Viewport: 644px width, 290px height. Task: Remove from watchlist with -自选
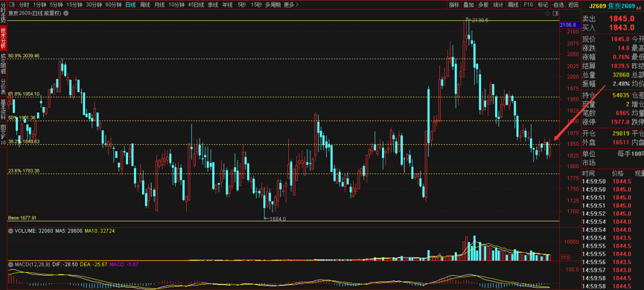(558, 5)
